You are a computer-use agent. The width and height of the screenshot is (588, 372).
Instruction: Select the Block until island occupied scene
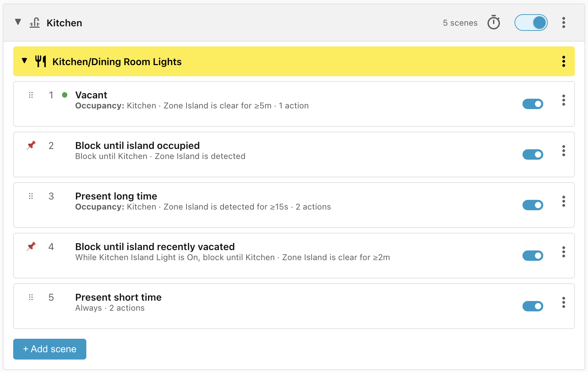[x=294, y=154]
